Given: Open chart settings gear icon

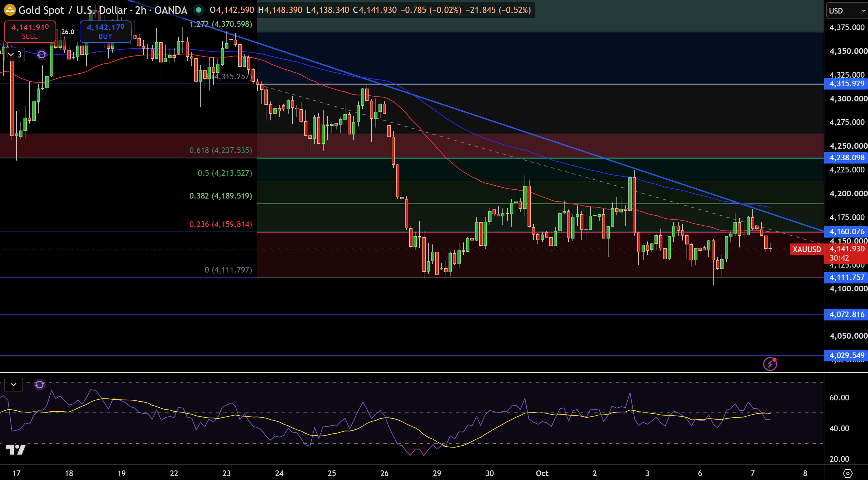Looking at the screenshot, I should click(x=848, y=473).
